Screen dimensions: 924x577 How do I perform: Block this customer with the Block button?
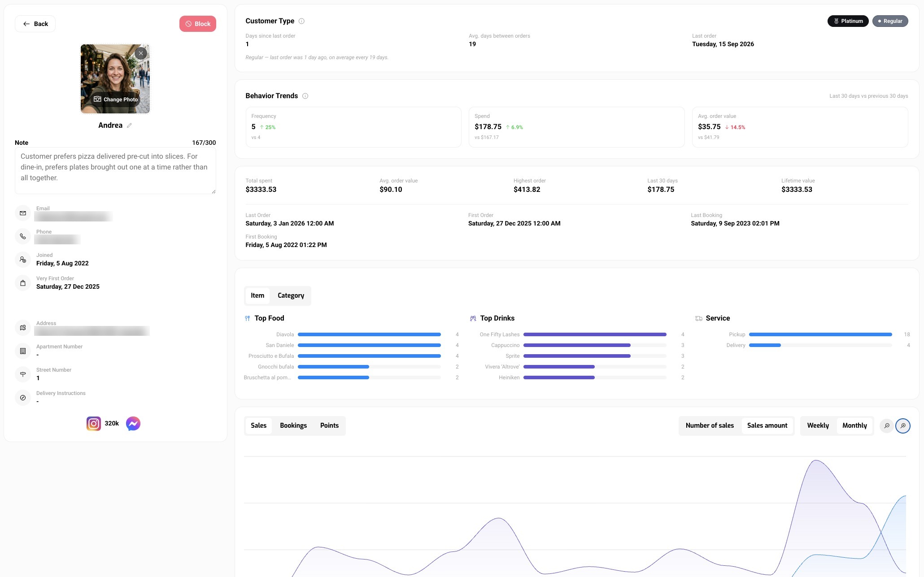tap(198, 24)
